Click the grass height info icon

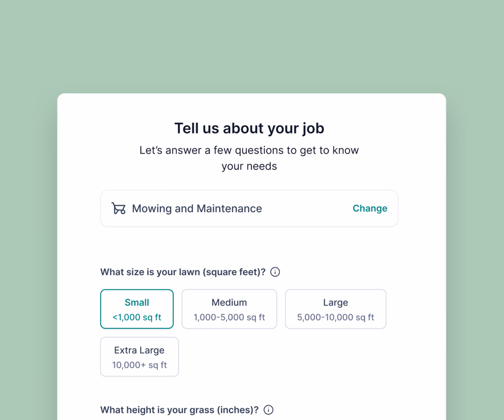[x=268, y=410]
